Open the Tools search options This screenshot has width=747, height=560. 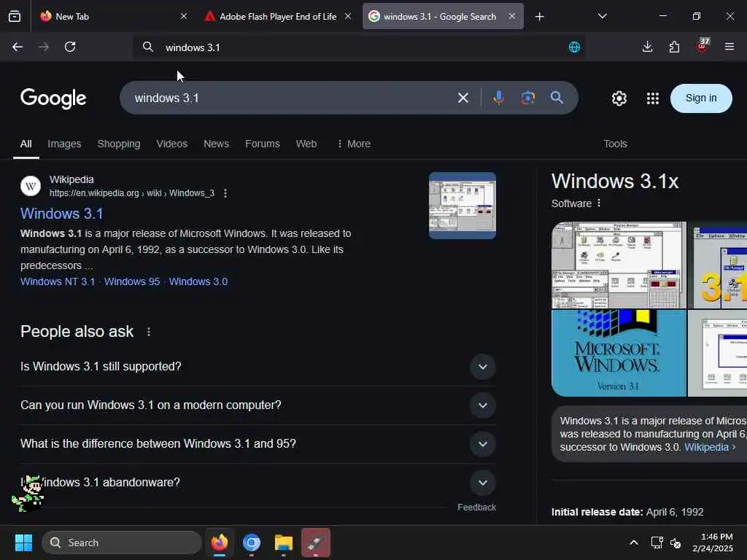coord(615,144)
